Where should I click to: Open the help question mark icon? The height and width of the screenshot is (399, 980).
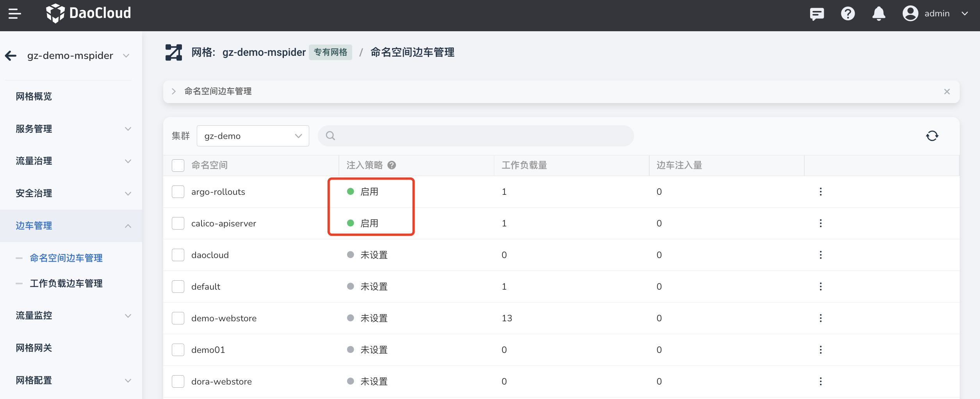click(848, 14)
